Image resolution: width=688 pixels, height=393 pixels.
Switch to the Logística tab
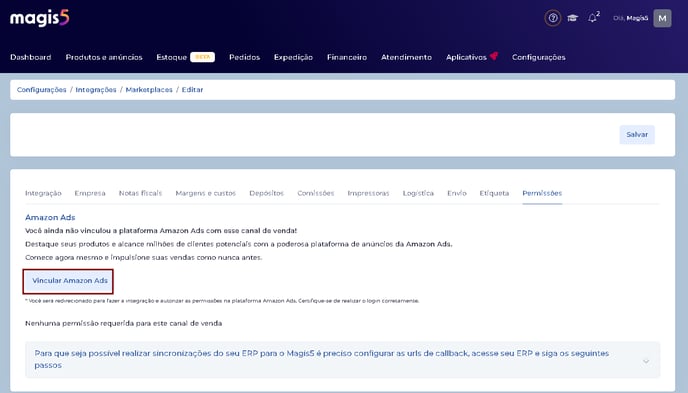point(418,193)
